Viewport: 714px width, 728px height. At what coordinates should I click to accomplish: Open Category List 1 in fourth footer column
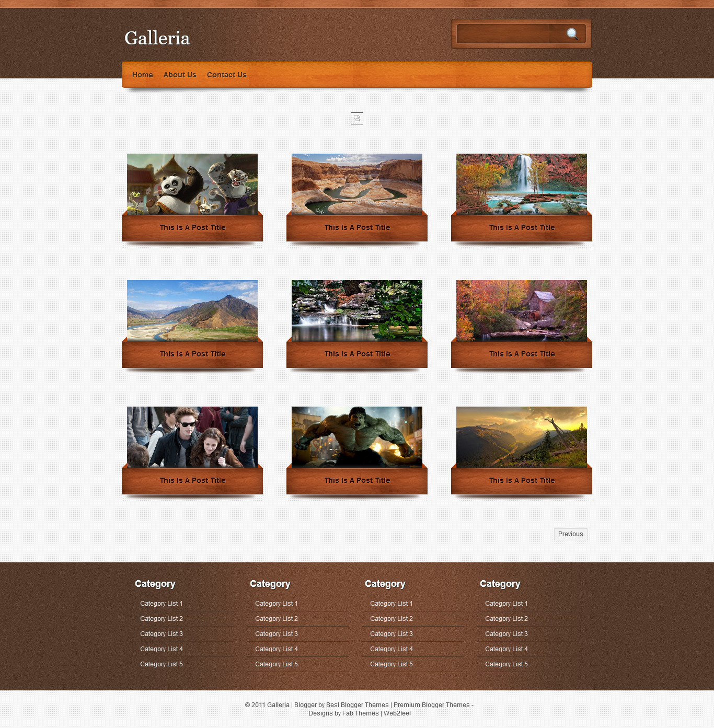506,604
